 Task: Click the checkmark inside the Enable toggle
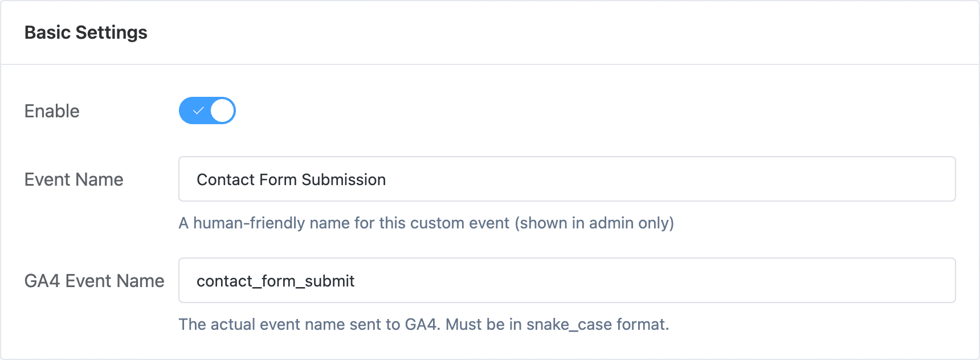pos(197,111)
